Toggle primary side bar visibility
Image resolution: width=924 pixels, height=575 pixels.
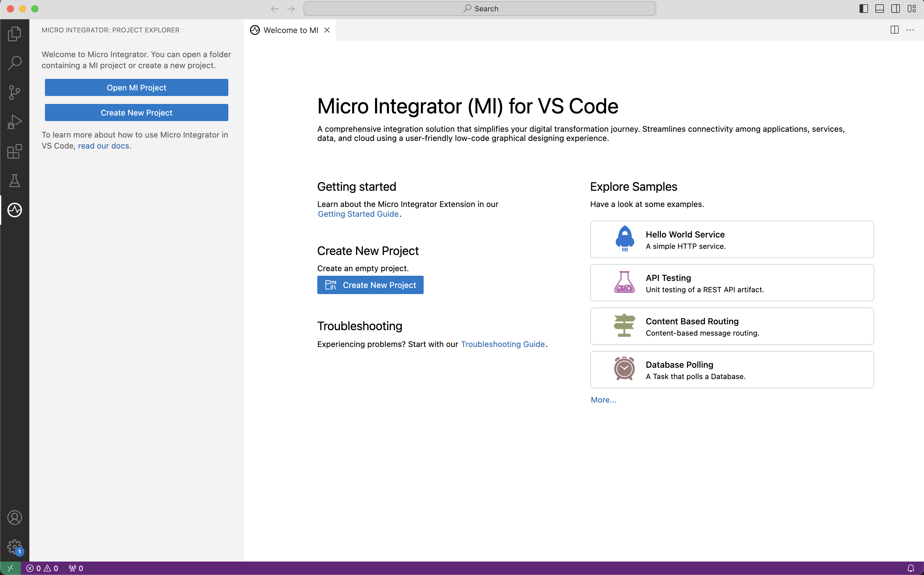863,9
